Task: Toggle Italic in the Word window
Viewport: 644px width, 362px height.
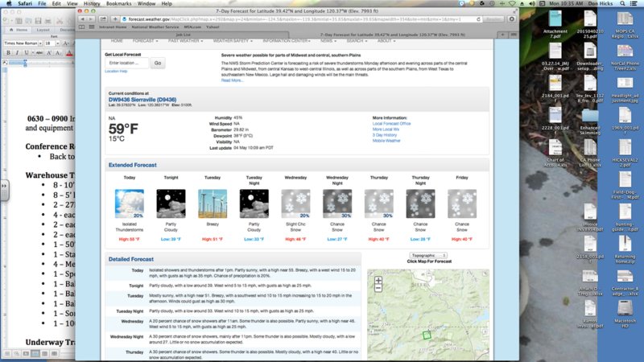Action: click(x=17, y=52)
